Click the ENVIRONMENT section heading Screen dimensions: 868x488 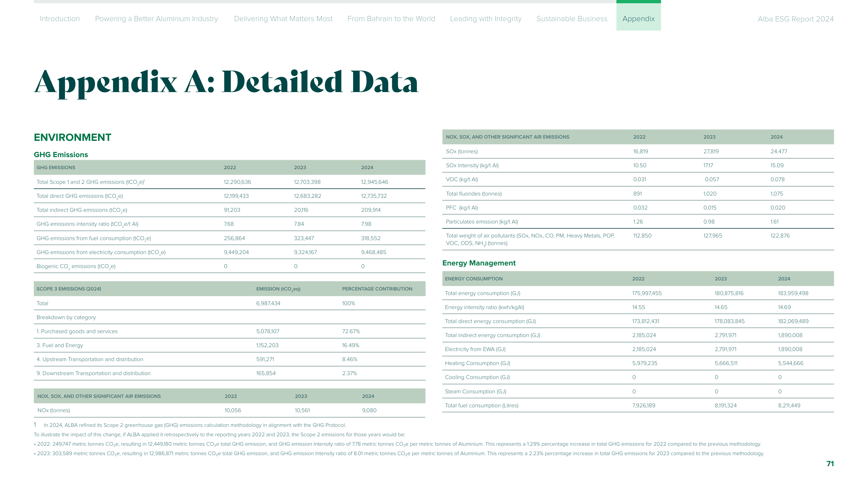[73, 137]
